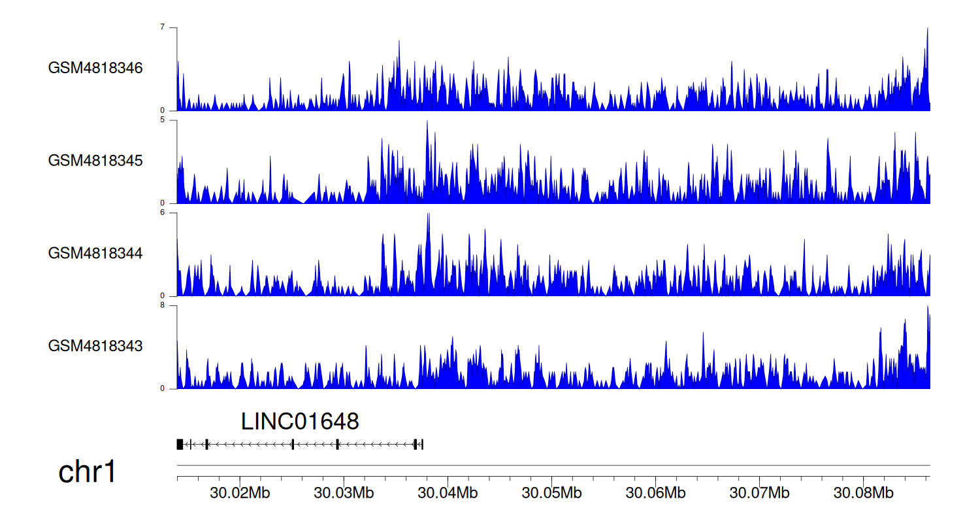
Task: Select the chr1 chromosome label
Action: pyautogui.click(x=88, y=471)
